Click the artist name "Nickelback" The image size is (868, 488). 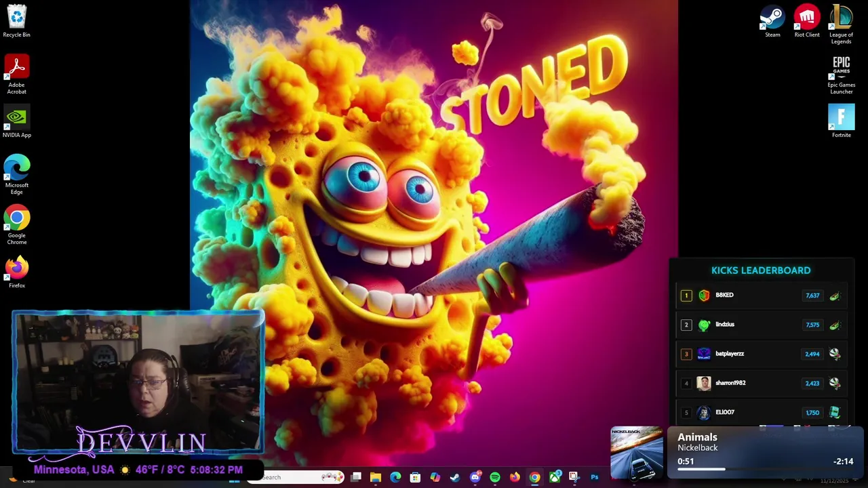point(697,447)
